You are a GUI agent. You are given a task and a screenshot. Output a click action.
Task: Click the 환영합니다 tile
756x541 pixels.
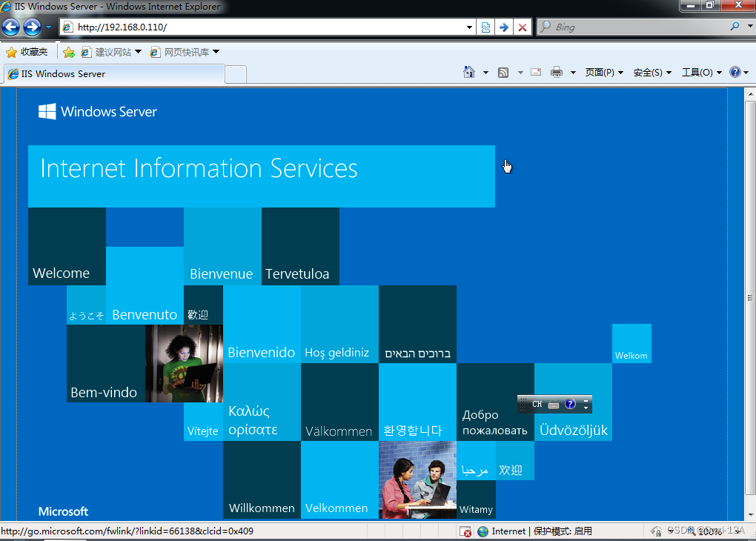pos(417,402)
